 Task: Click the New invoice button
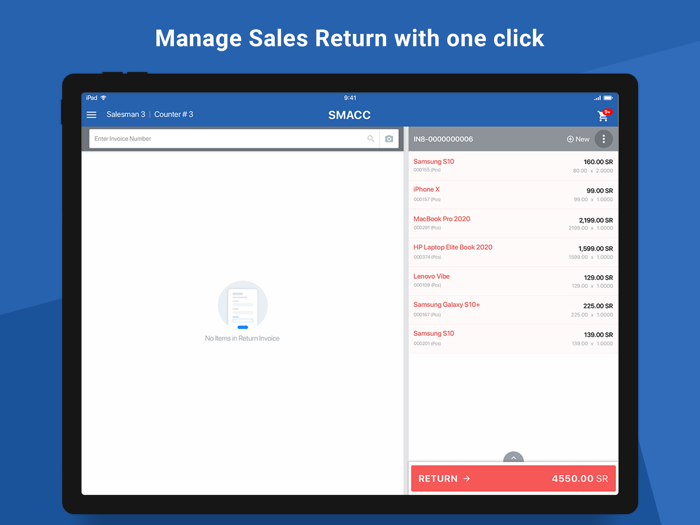[578, 139]
